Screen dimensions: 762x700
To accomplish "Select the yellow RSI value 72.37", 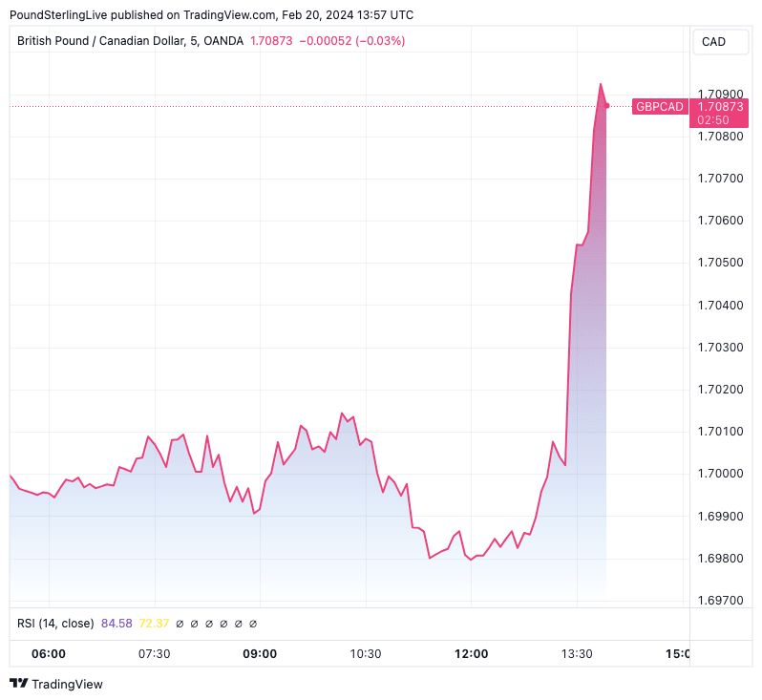I will click(x=154, y=624).
